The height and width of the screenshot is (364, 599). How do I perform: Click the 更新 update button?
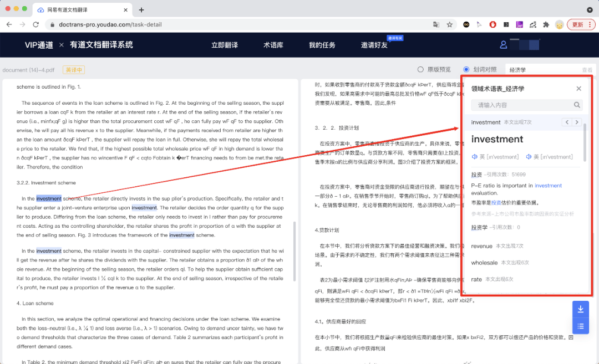click(x=577, y=24)
